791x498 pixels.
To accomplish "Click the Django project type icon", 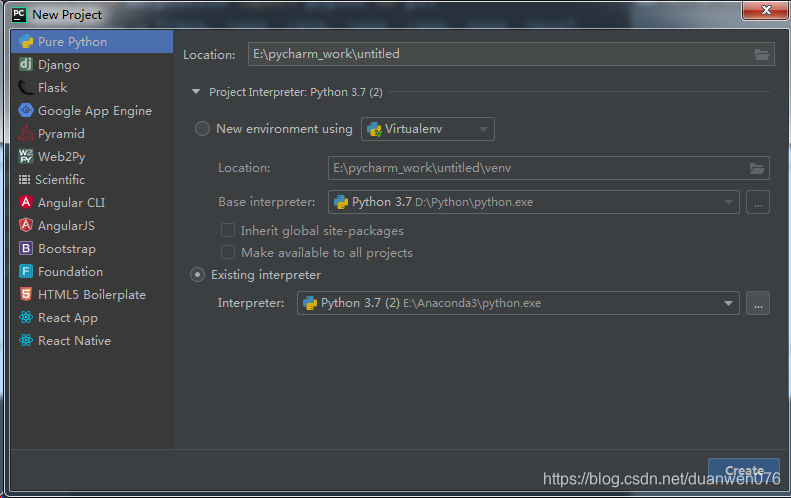I will [26, 64].
